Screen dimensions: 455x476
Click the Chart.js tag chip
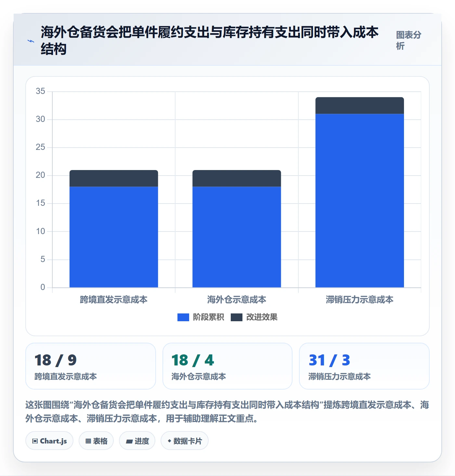click(x=49, y=441)
